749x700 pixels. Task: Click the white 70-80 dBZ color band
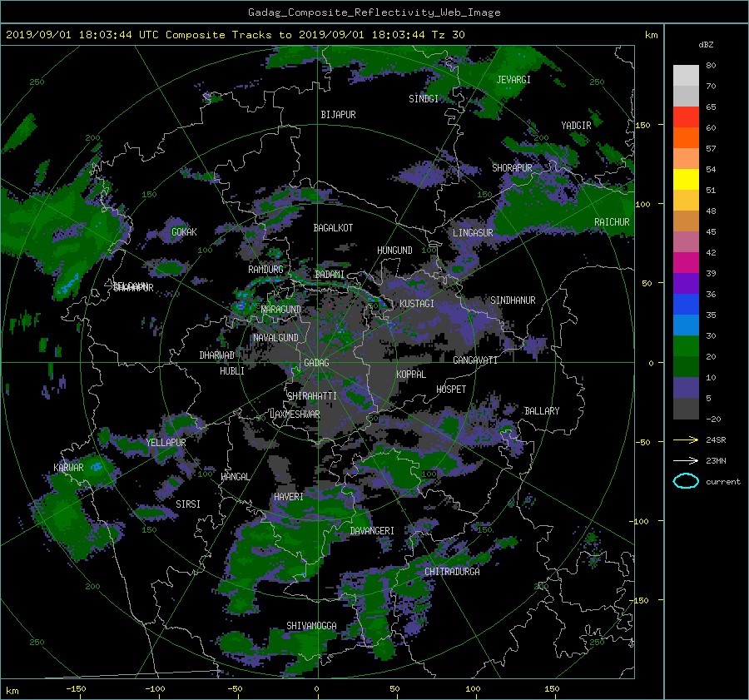point(686,75)
